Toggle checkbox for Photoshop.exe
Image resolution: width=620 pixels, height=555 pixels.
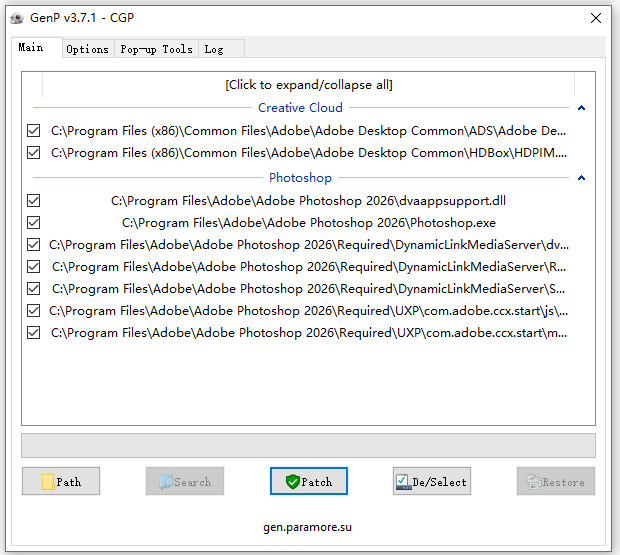pos(34,223)
